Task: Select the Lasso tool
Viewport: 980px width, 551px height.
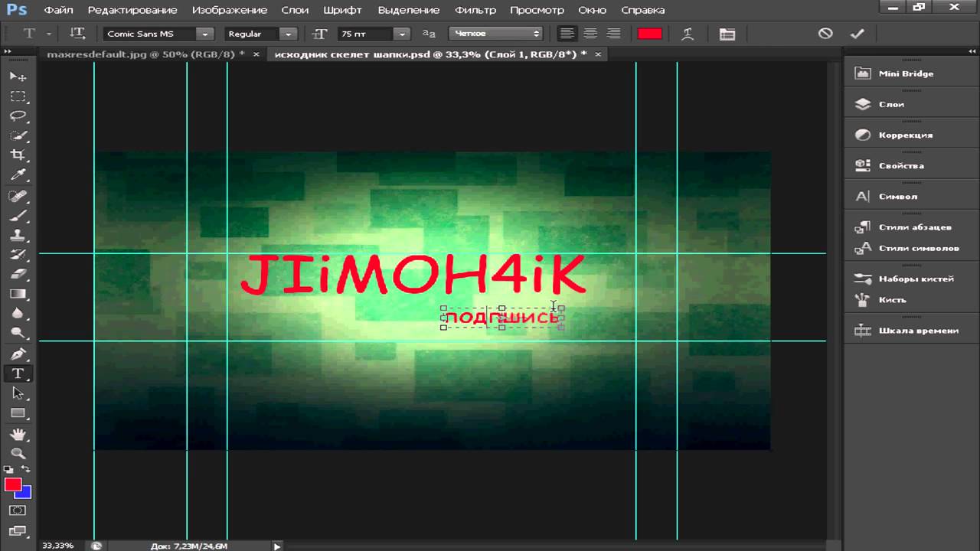Action: pos(18,116)
